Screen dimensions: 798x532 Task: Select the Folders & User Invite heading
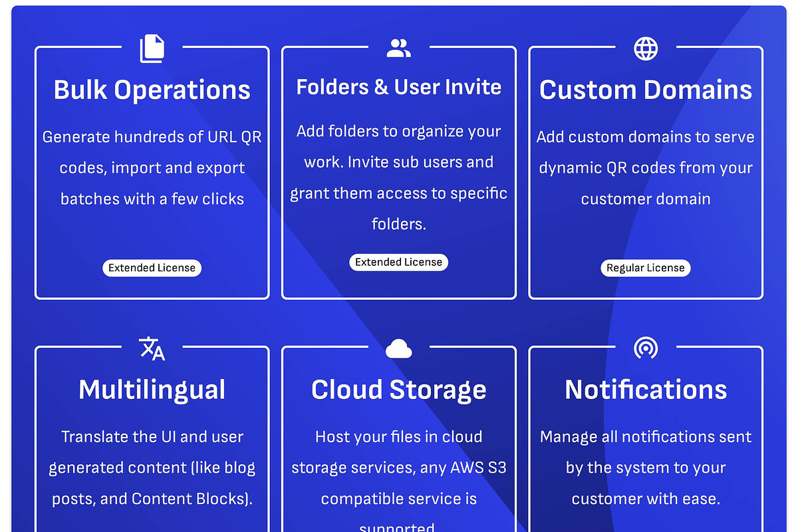click(x=398, y=87)
